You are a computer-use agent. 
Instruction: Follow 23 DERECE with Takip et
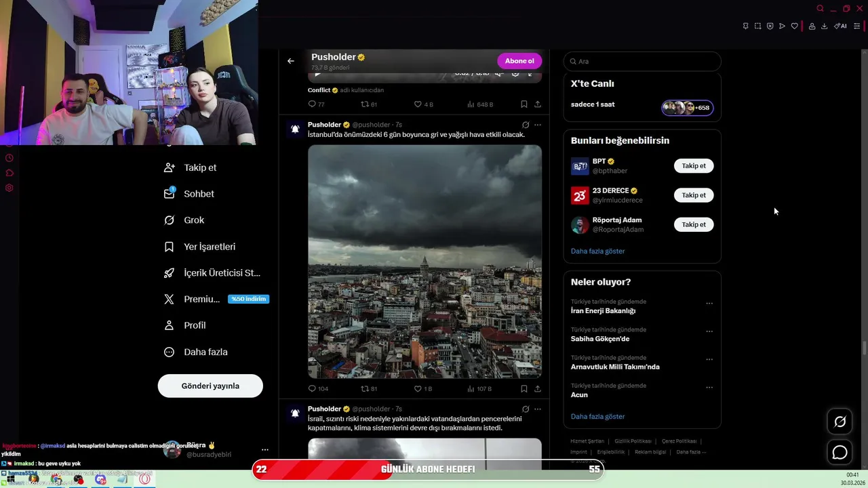[694, 195]
